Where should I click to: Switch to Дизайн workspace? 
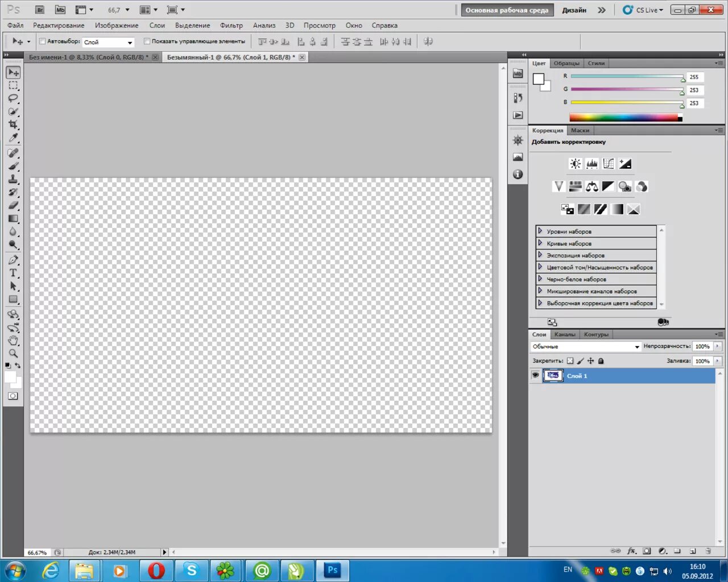coord(574,10)
